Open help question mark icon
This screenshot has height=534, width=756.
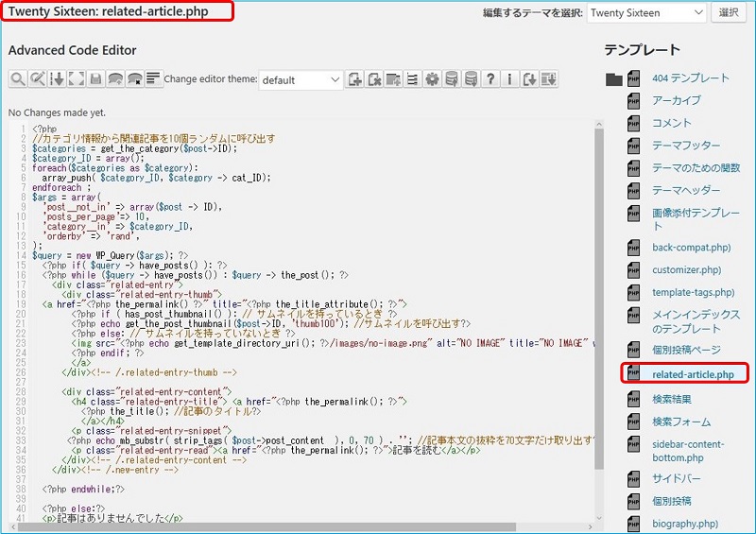490,79
